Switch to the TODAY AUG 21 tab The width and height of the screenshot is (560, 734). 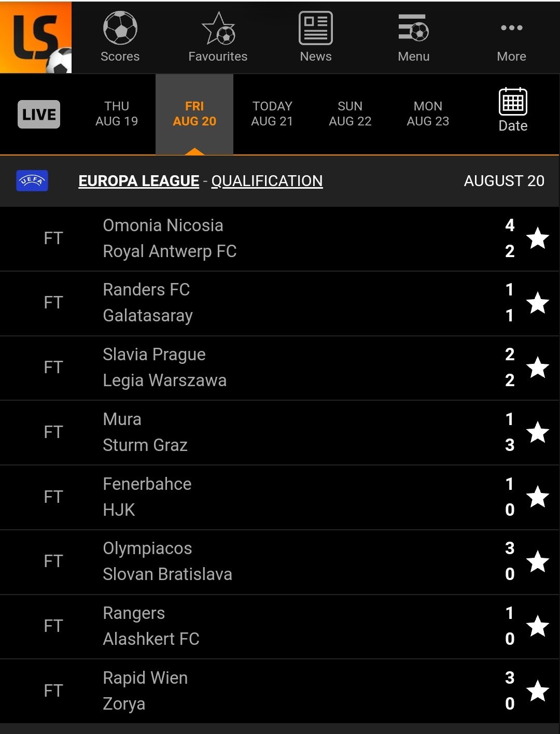[272, 114]
